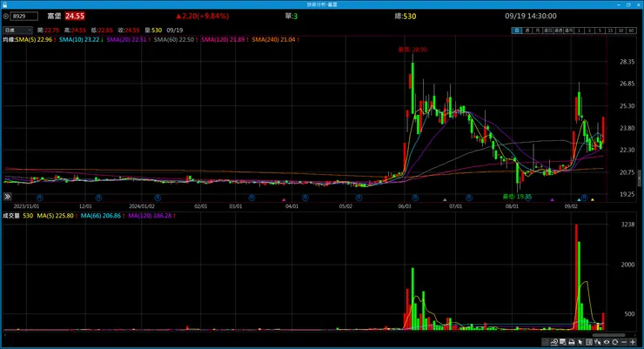This screenshot has width=644, height=349.
Task: Click the highest price label 28.90 on chart
Action: pos(413,50)
